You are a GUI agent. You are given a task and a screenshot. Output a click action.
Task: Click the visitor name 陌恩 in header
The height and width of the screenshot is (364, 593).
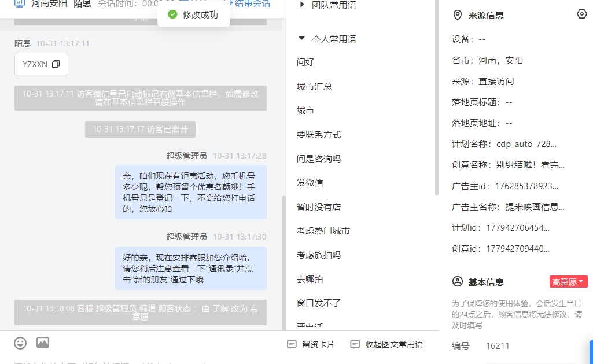point(83,4)
